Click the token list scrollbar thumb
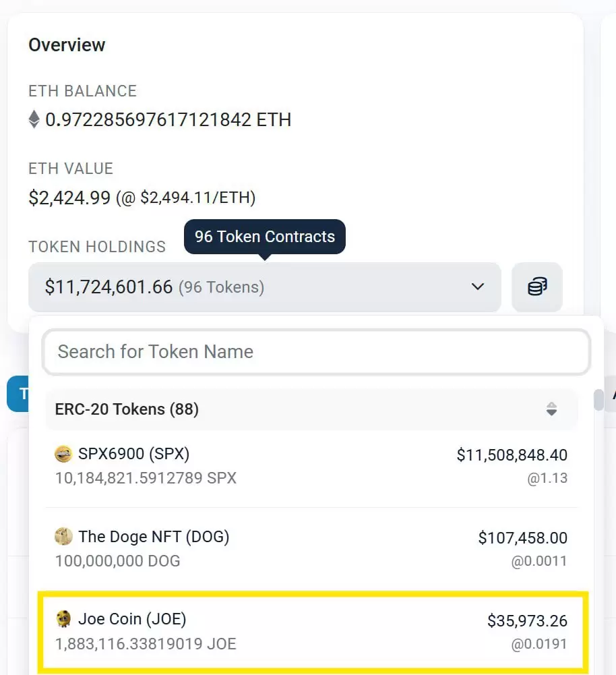The width and height of the screenshot is (616, 675). [x=598, y=400]
